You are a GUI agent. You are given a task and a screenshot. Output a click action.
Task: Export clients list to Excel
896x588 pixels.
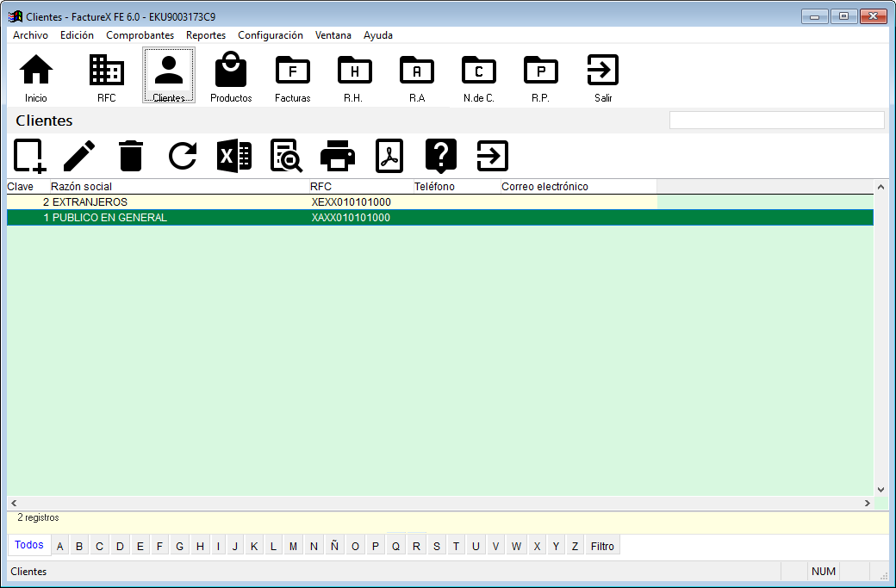[x=234, y=155]
